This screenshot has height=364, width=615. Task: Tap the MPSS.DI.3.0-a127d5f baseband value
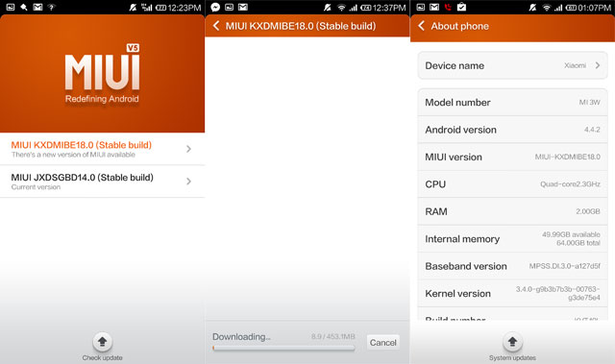click(565, 266)
